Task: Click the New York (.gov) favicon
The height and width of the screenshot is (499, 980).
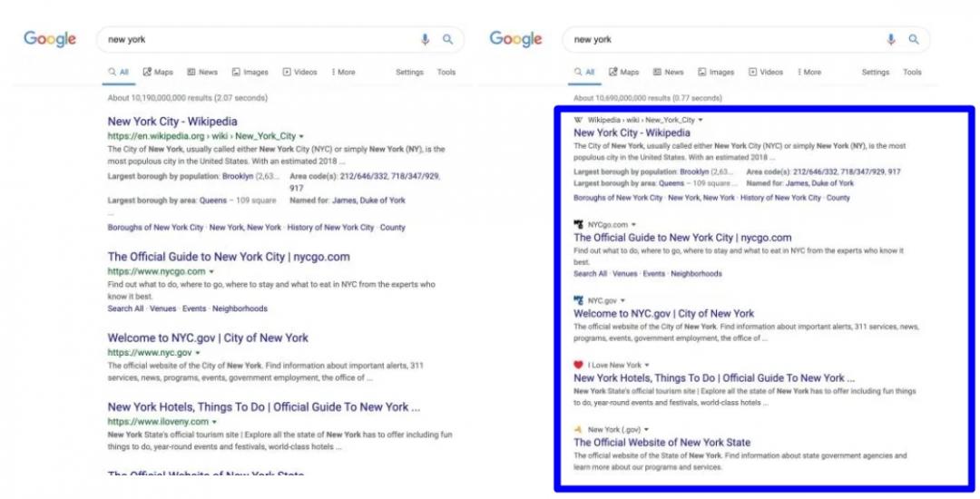Action: 578,430
